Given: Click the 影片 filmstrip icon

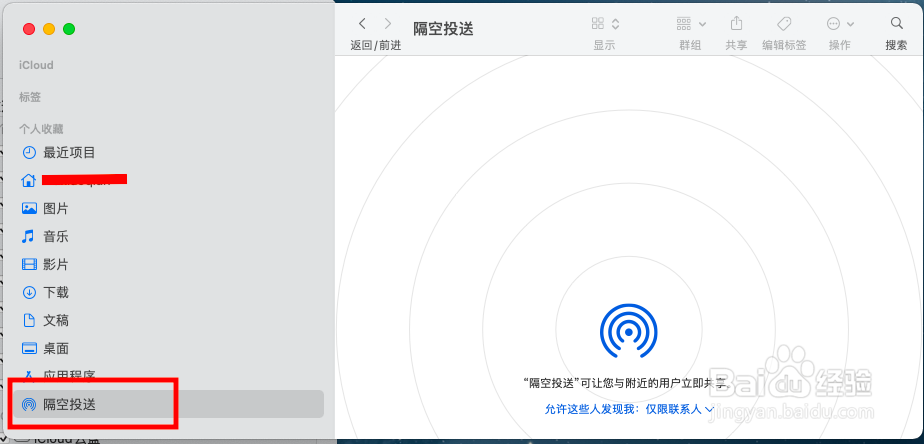Looking at the screenshot, I should point(29,264).
